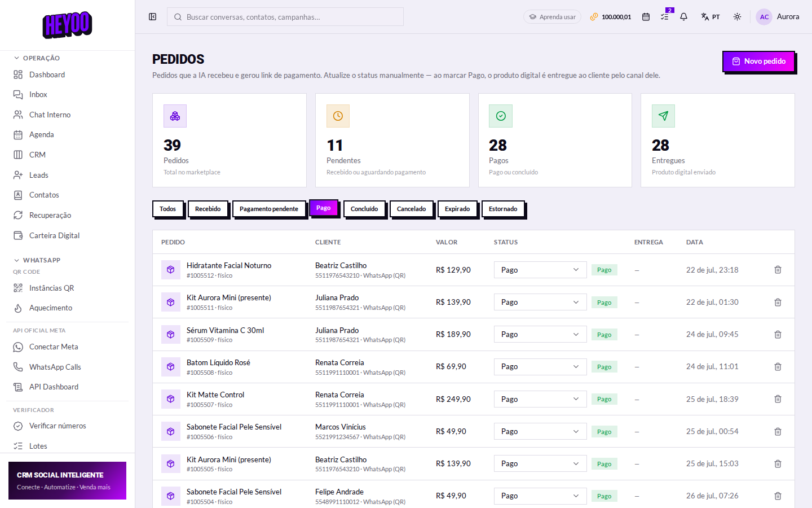Delete order #1005505 Kit Aurora Mini
This screenshot has width=812, height=508.
(778, 464)
